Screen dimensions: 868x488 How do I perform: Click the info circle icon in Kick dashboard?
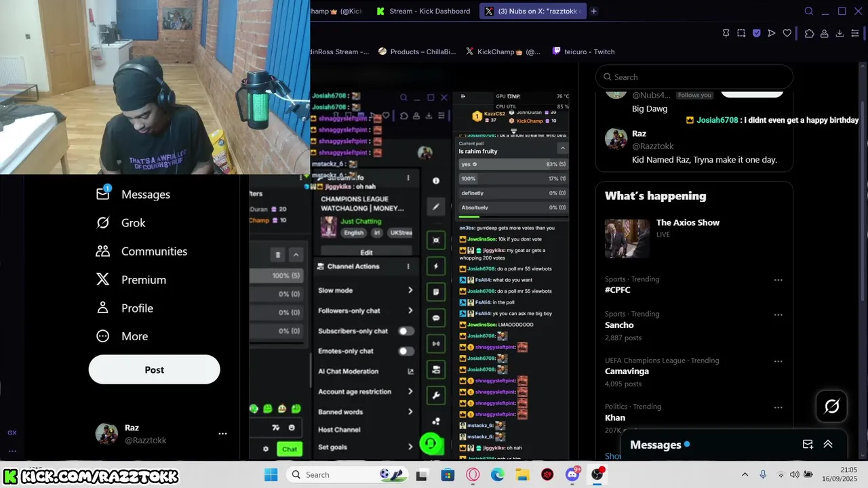tap(436, 181)
